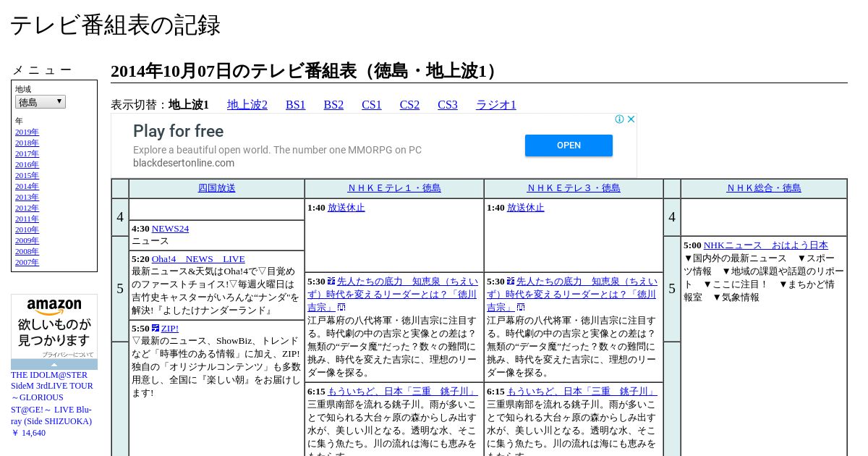Open the Oha!4 NEWS LIVE program link

pos(198,259)
